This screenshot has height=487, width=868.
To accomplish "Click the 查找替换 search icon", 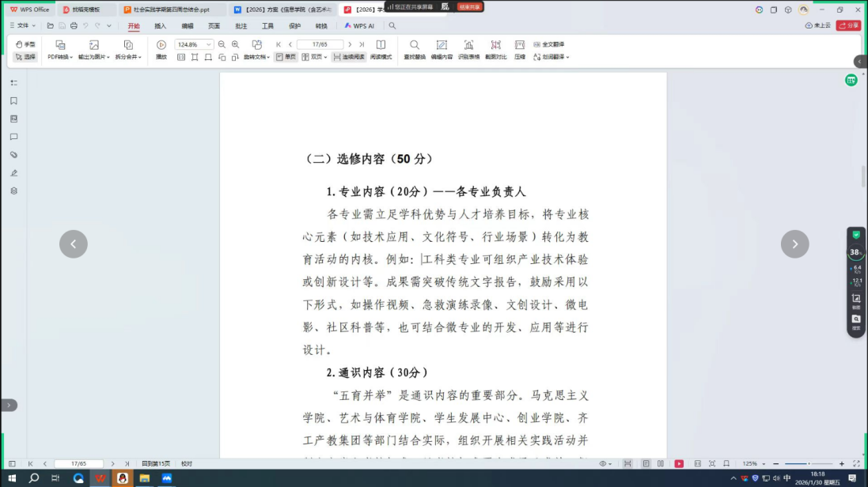I will click(x=414, y=45).
